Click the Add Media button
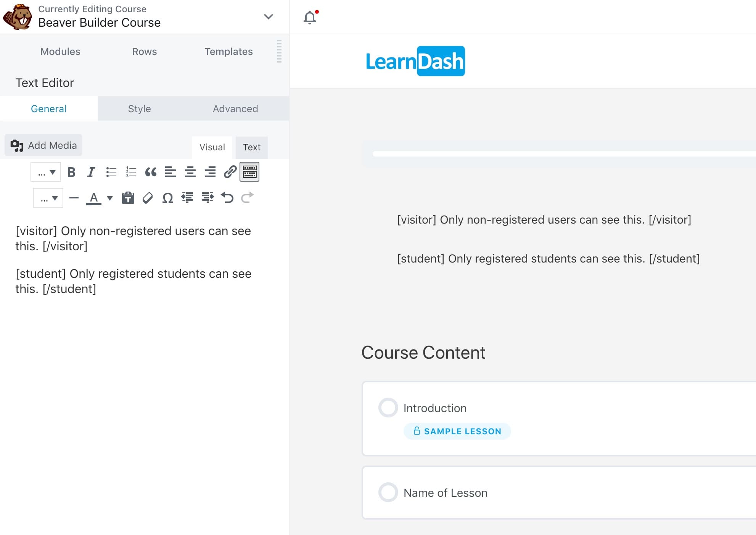 (x=43, y=145)
